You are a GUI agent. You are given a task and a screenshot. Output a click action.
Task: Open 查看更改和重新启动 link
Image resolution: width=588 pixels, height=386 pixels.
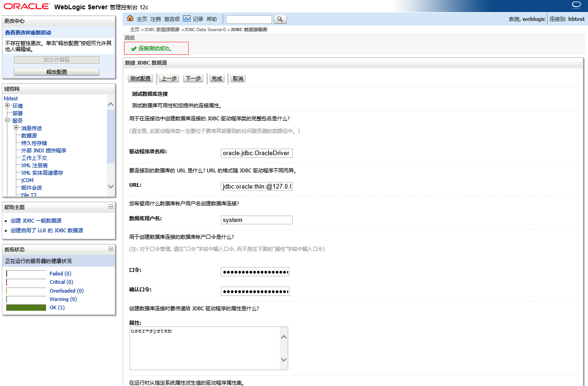coord(28,33)
